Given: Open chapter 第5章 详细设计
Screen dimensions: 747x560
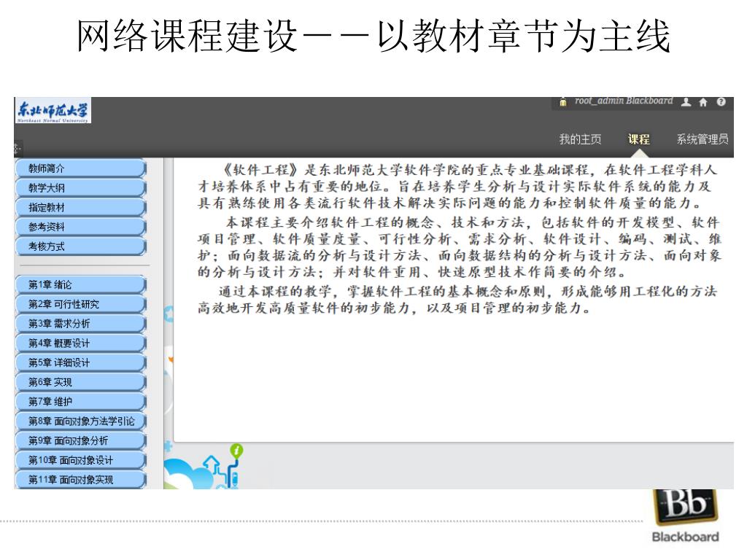Looking at the screenshot, I should pyautogui.click(x=80, y=363).
